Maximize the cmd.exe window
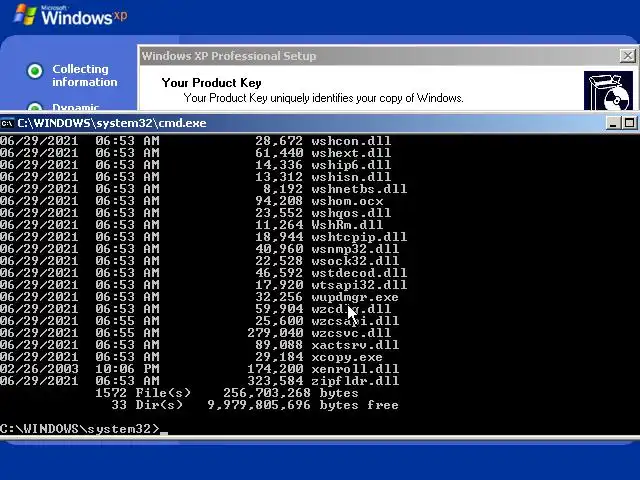 pyautogui.click(x=629, y=123)
